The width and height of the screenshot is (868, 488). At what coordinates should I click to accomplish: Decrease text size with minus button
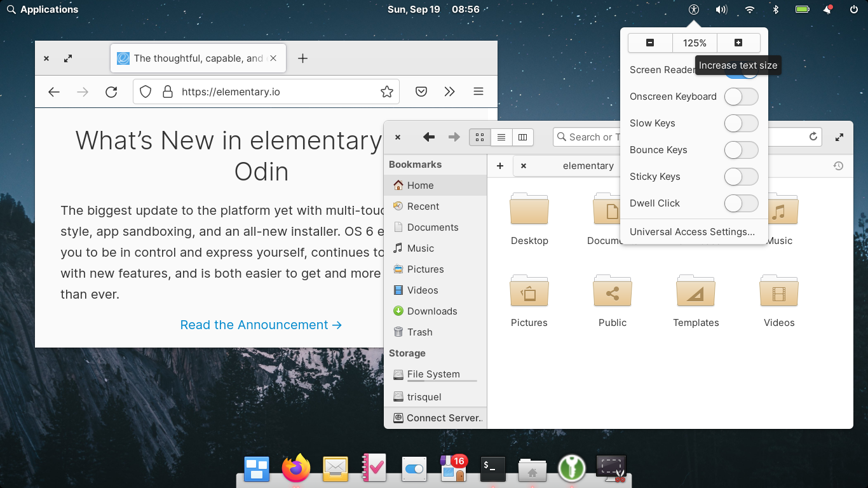pos(650,43)
